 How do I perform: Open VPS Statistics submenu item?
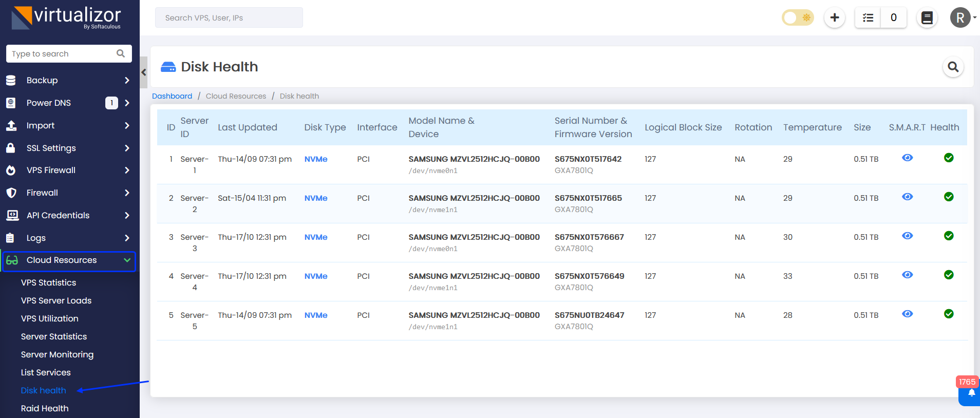click(x=48, y=282)
